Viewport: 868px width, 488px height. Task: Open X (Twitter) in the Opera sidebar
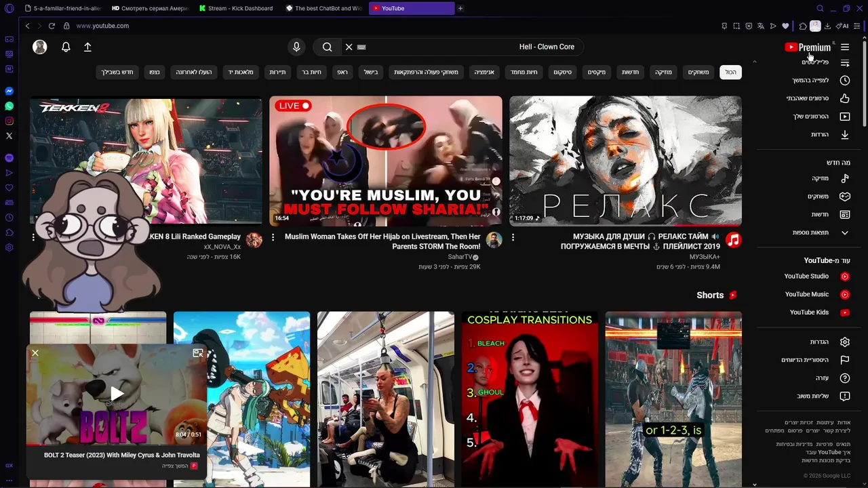click(x=9, y=136)
